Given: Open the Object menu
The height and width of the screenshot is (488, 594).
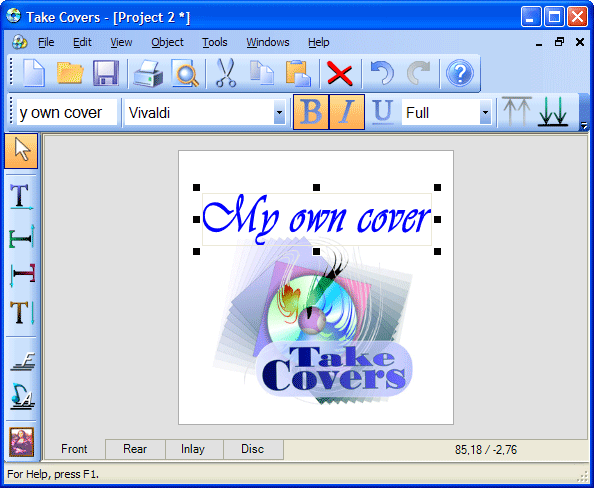Looking at the screenshot, I should pyautogui.click(x=167, y=42).
